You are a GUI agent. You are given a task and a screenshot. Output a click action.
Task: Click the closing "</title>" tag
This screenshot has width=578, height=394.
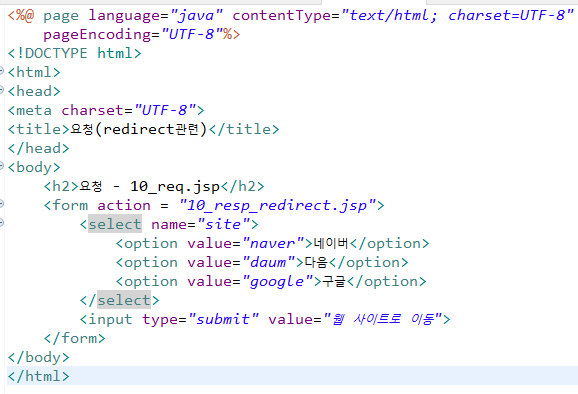coord(244,129)
